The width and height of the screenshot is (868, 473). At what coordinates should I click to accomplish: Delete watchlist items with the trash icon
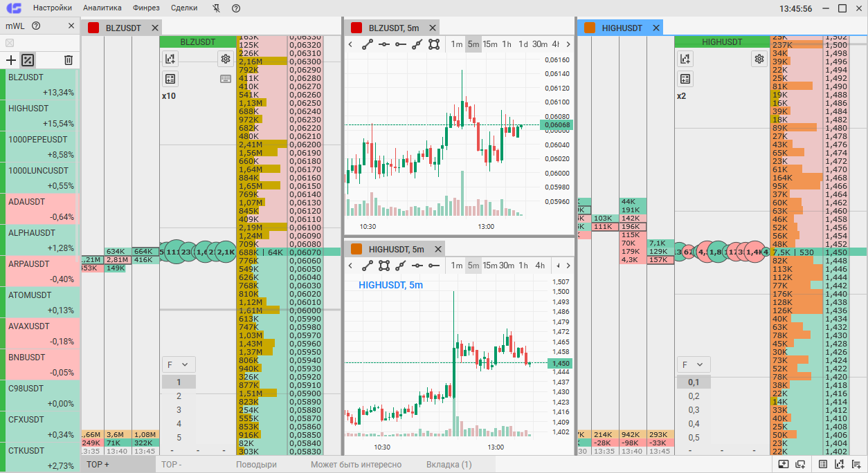pyautogui.click(x=68, y=60)
